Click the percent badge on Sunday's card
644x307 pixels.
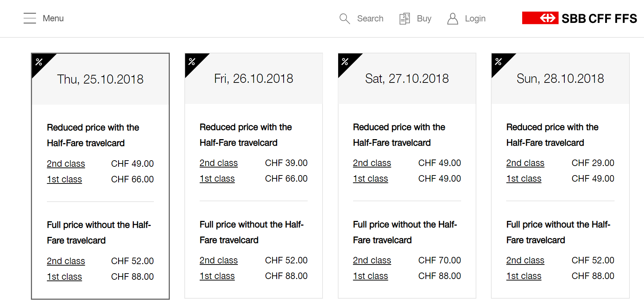coord(499,62)
